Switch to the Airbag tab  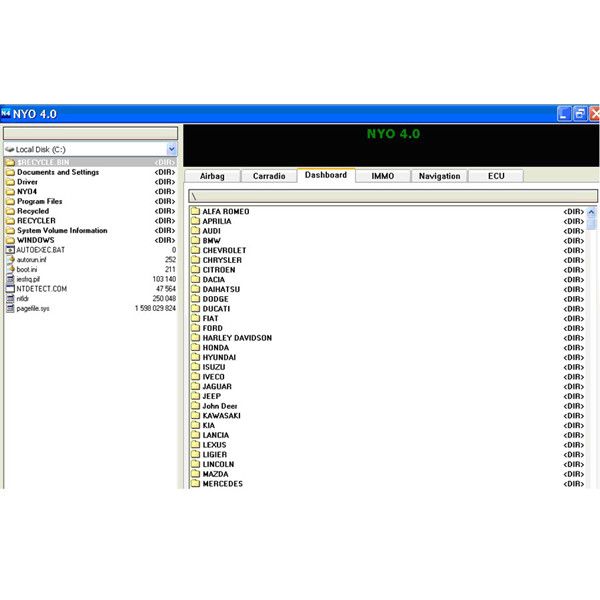pyautogui.click(x=212, y=177)
